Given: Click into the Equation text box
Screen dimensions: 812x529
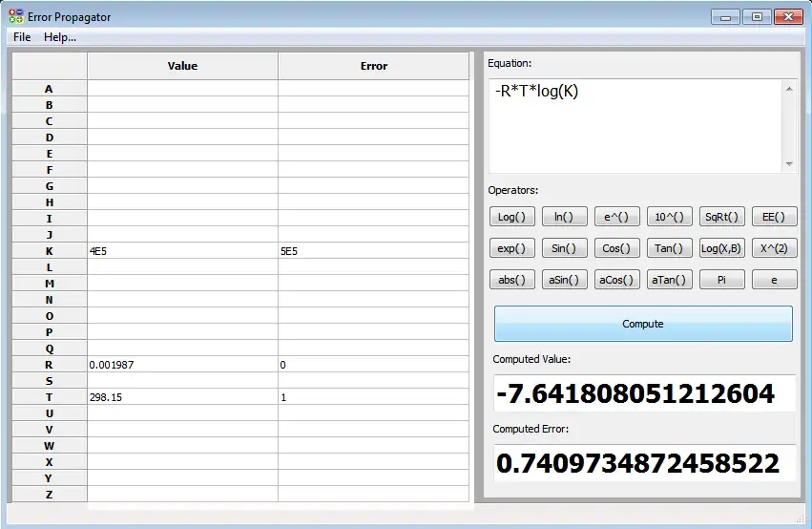Looking at the screenshot, I should tap(635, 126).
